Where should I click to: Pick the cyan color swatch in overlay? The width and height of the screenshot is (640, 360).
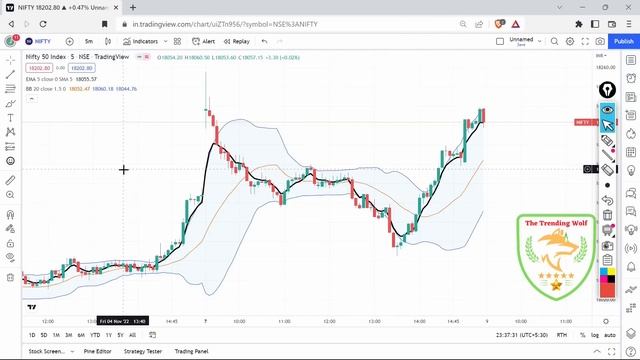pyautogui.click(x=604, y=271)
